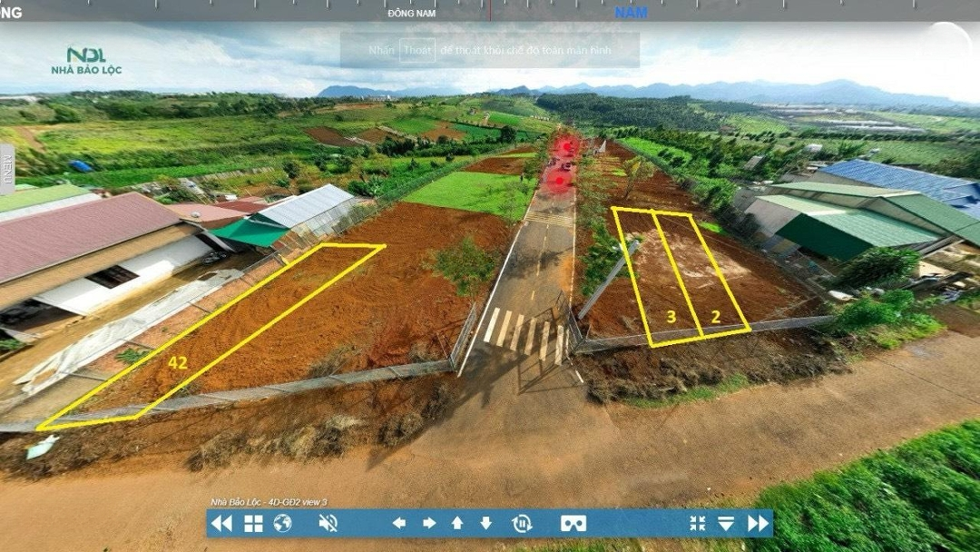Unmute the tour sound
Viewport: 980px width, 552px height.
(x=328, y=523)
